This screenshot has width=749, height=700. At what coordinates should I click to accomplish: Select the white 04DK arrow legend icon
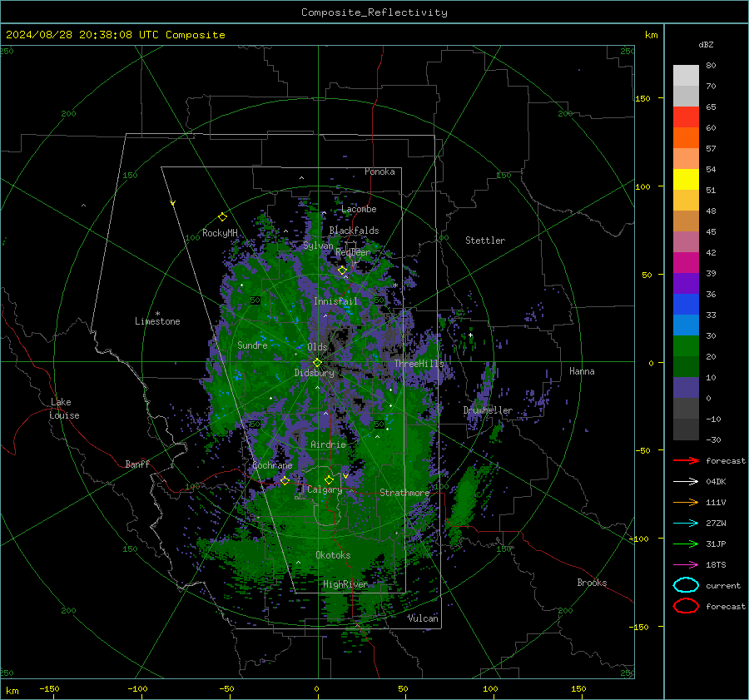[686, 482]
